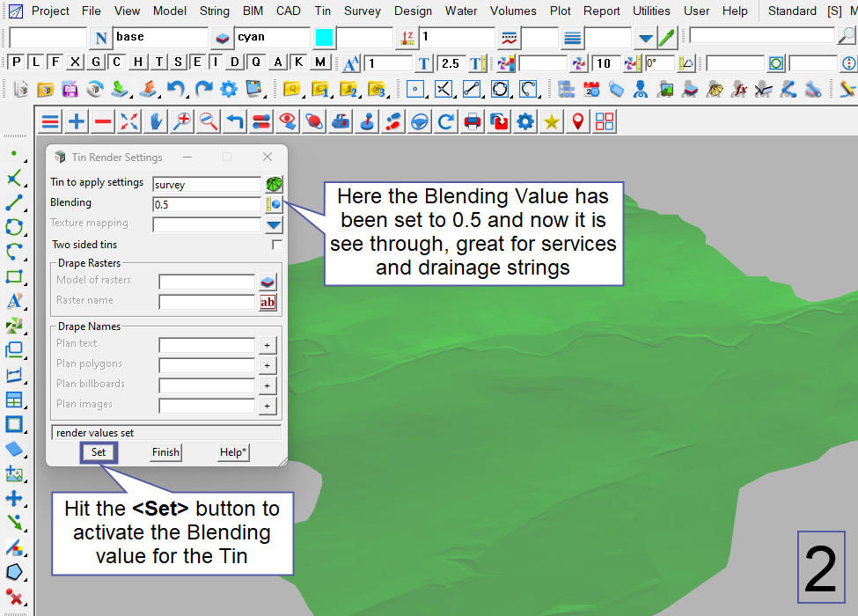Toggle the G snap button
Screen dimensions: 858x616
[96, 62]
